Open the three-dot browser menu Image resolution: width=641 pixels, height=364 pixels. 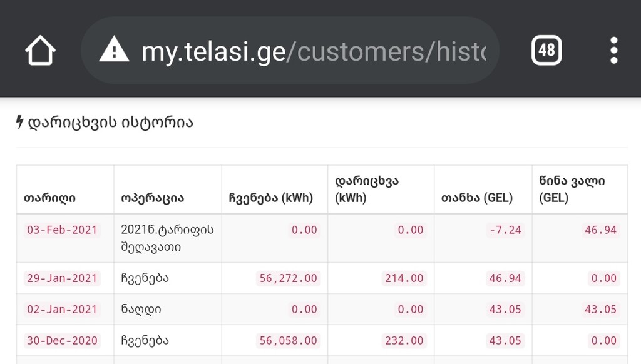coord(613,50)
